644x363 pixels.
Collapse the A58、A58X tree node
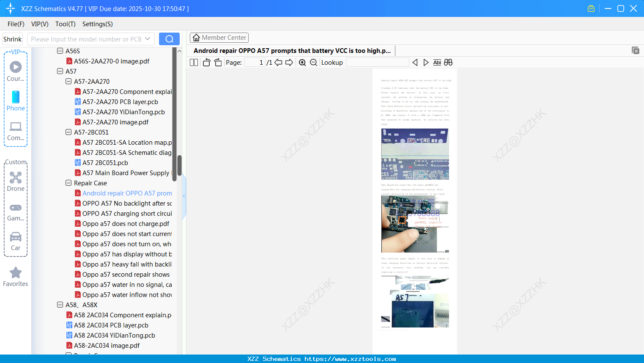[60, 305]
